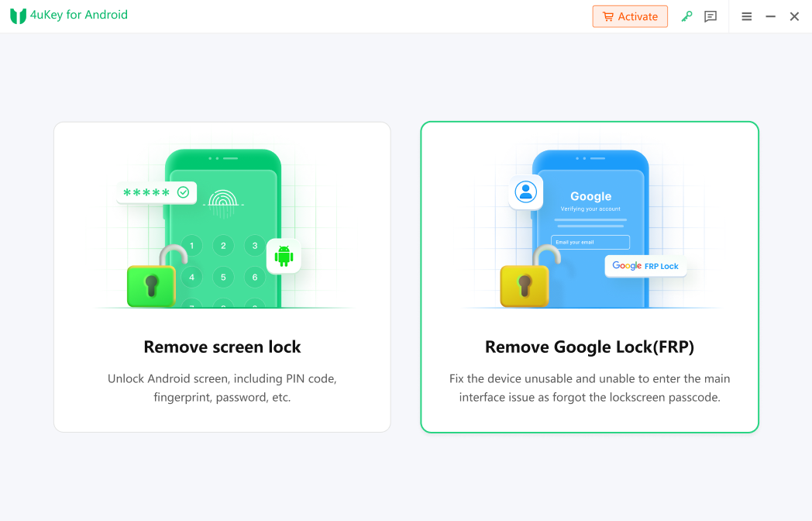Minimize the 4uKey window
The height and width of the screenshot is (521, 812).
tap(770, 16)
